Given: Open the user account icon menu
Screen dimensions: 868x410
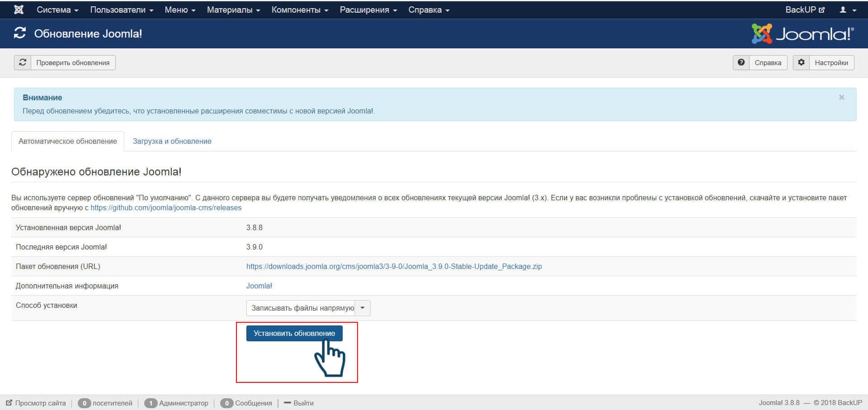Looking at the screenshot, I should tap(848, 9).
